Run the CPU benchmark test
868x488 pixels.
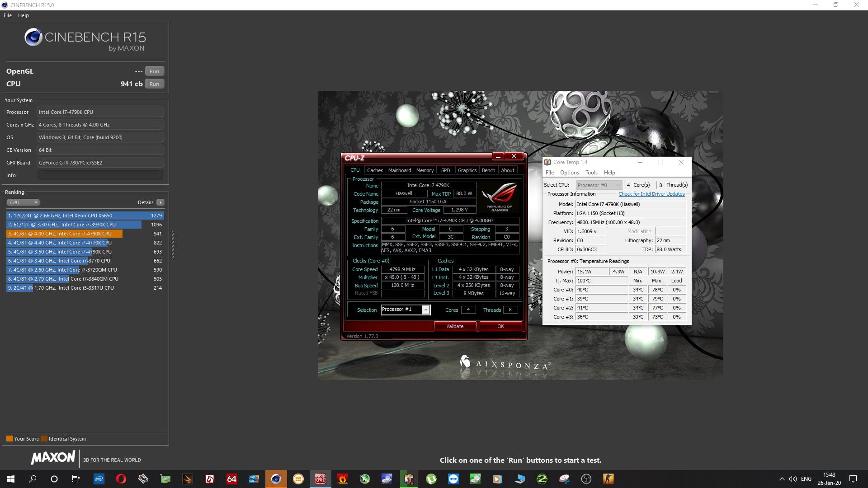pos(154,84)
